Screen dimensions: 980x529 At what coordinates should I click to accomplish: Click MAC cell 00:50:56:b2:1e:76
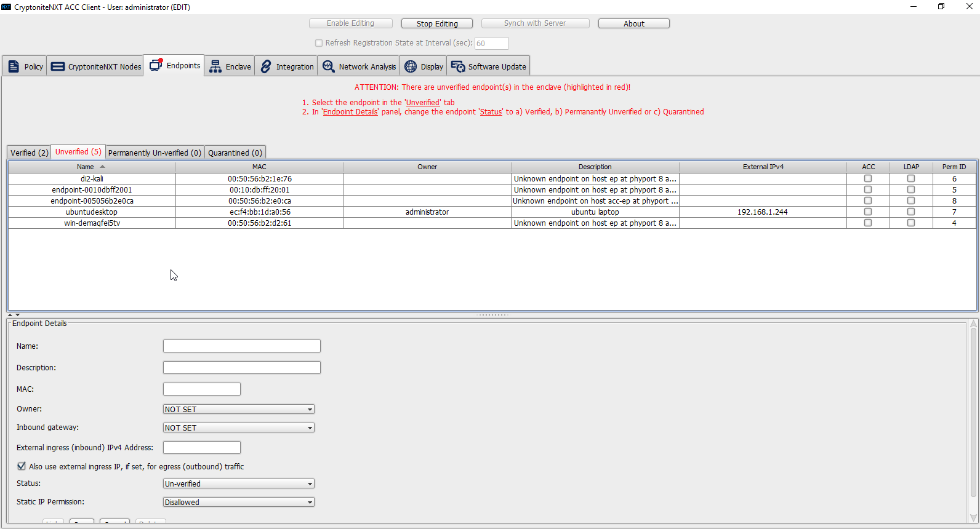click(260, 178)
